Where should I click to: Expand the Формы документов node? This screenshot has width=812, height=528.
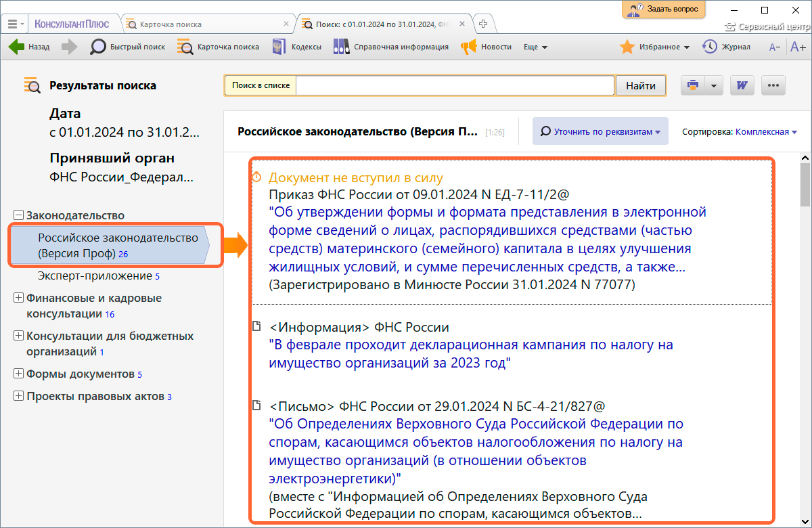[19, 374]
